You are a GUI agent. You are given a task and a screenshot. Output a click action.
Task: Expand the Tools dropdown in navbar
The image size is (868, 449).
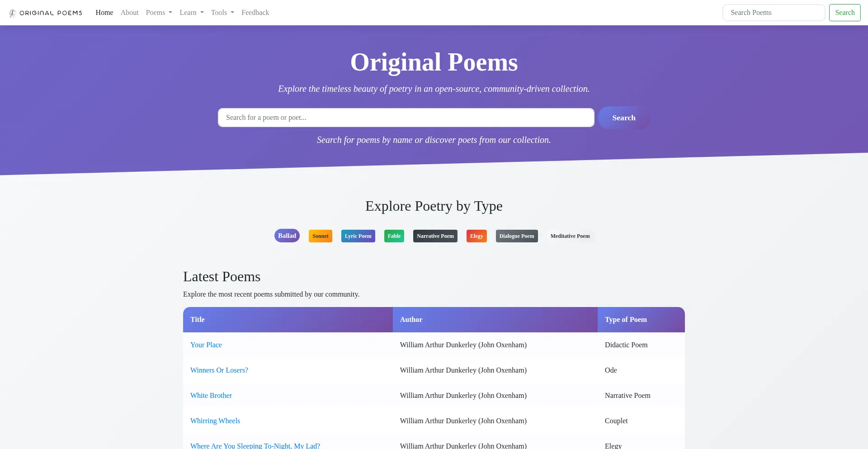(222, 13)
